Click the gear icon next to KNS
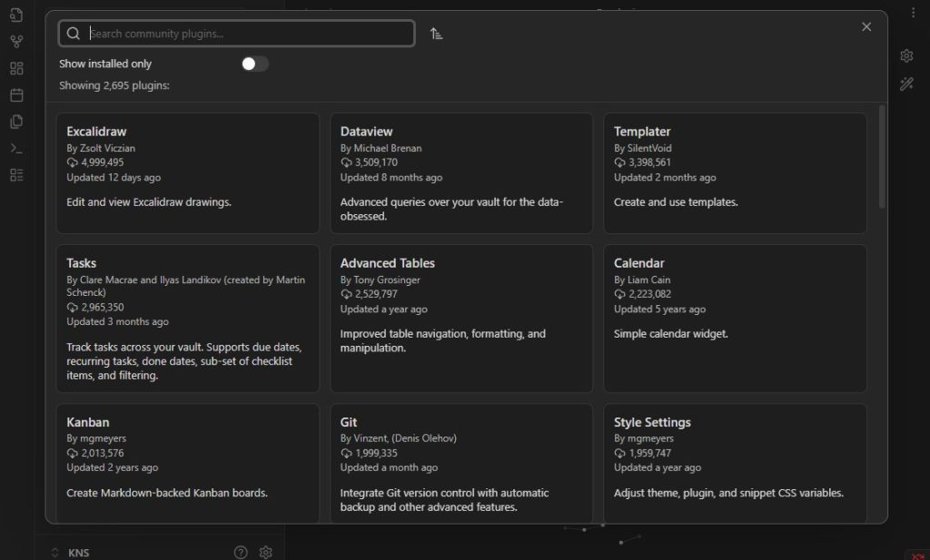The width and height of the screenshot is (930, 560). coord(265,552)
